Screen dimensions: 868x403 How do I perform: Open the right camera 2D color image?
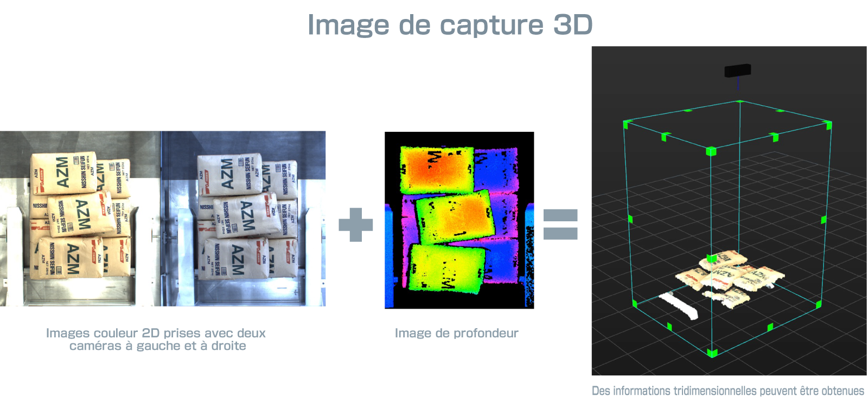244,219
